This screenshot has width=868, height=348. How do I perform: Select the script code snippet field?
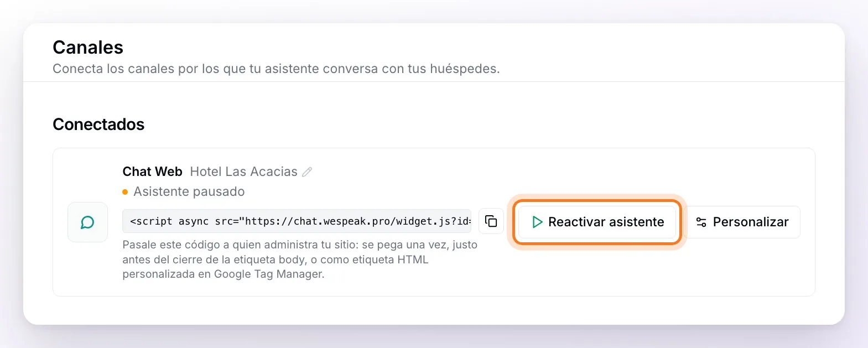[297, 221]
